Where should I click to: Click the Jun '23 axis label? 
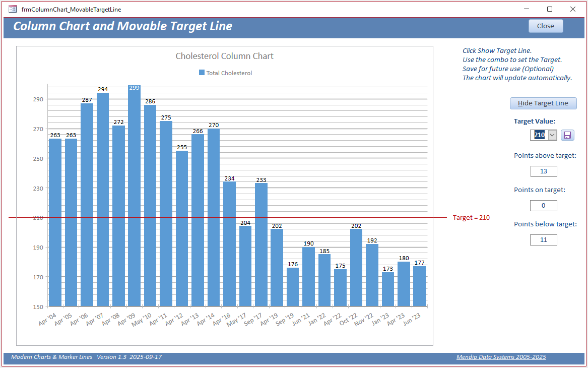click(412, 319)
